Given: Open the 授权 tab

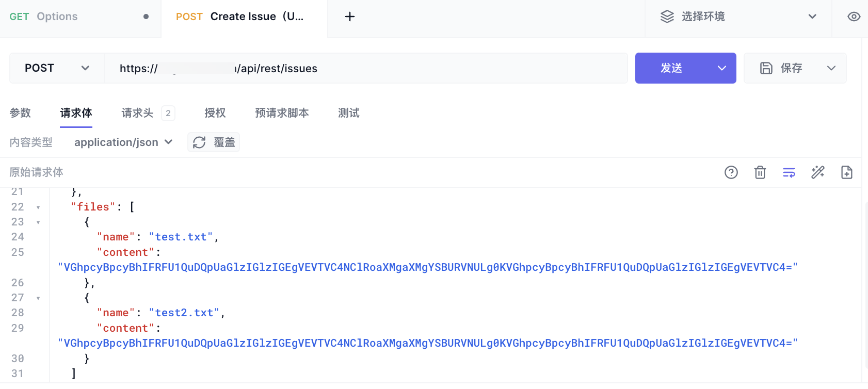Looking at the screenshot, I should pyautogui.click(x=215, y=113).
